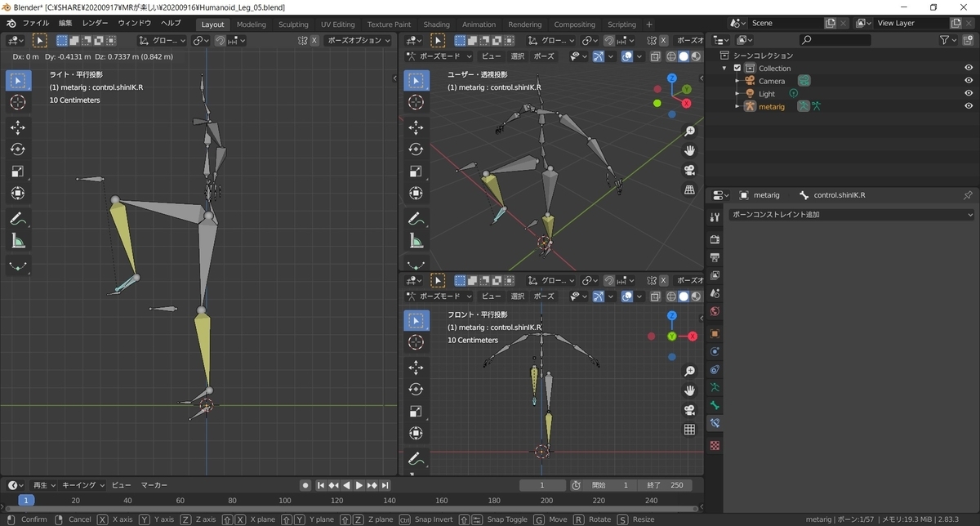Screen dimensions: 980x526
Task: Toggle the Collection checkbox in outliner
Action: coord(737,69)
